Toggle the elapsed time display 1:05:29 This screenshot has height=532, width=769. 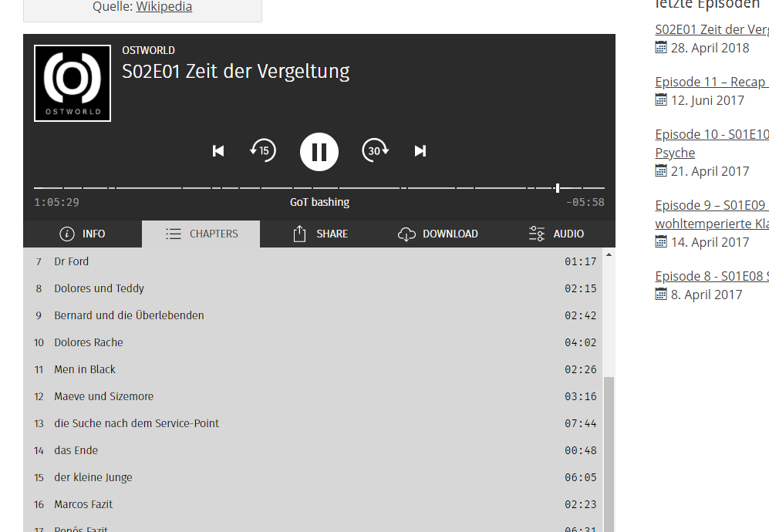pyautogui.click(x=56, y=203)
